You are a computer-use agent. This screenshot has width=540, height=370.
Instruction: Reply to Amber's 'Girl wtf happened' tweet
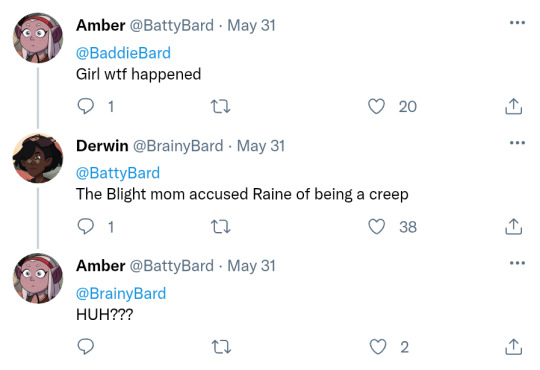click(x=85, y=106)
